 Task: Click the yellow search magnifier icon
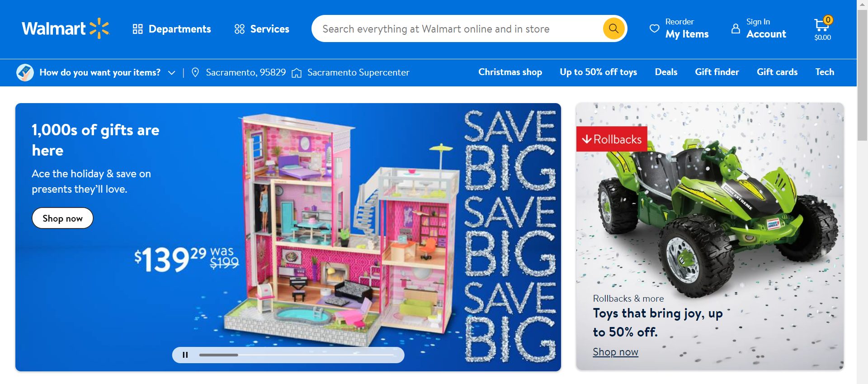(613, 28)
